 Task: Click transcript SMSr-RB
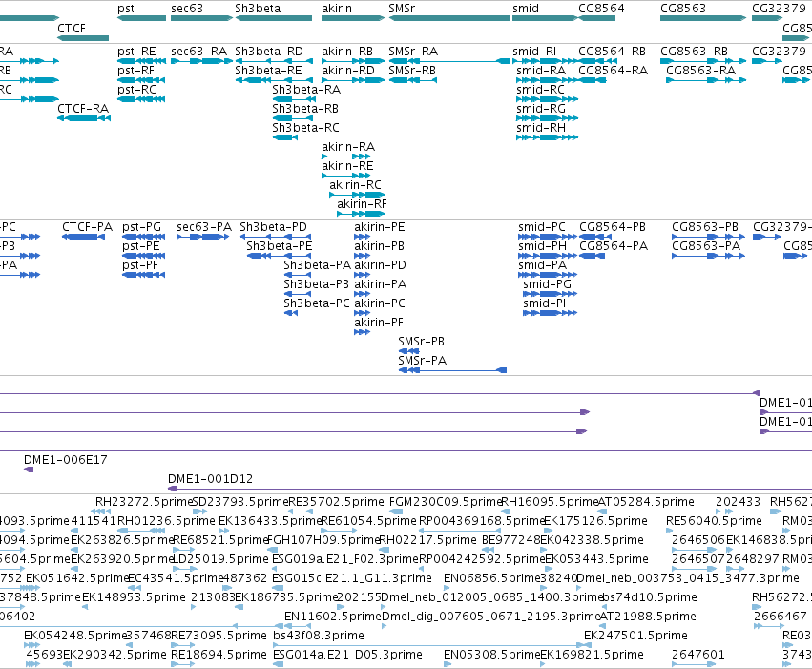click(x=412, y=71)
